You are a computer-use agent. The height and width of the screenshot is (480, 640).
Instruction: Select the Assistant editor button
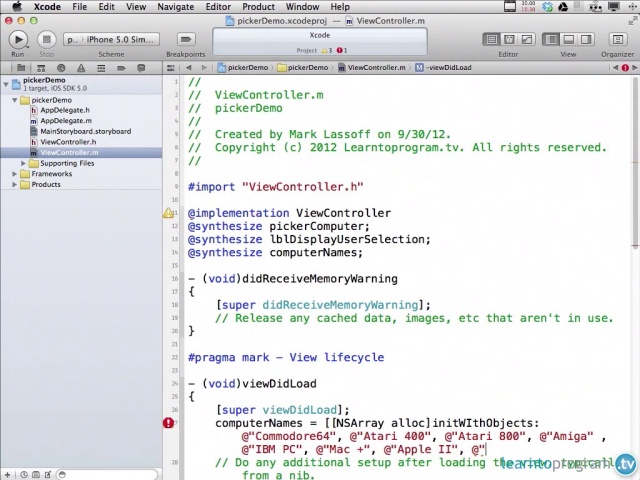pos(509,40)
